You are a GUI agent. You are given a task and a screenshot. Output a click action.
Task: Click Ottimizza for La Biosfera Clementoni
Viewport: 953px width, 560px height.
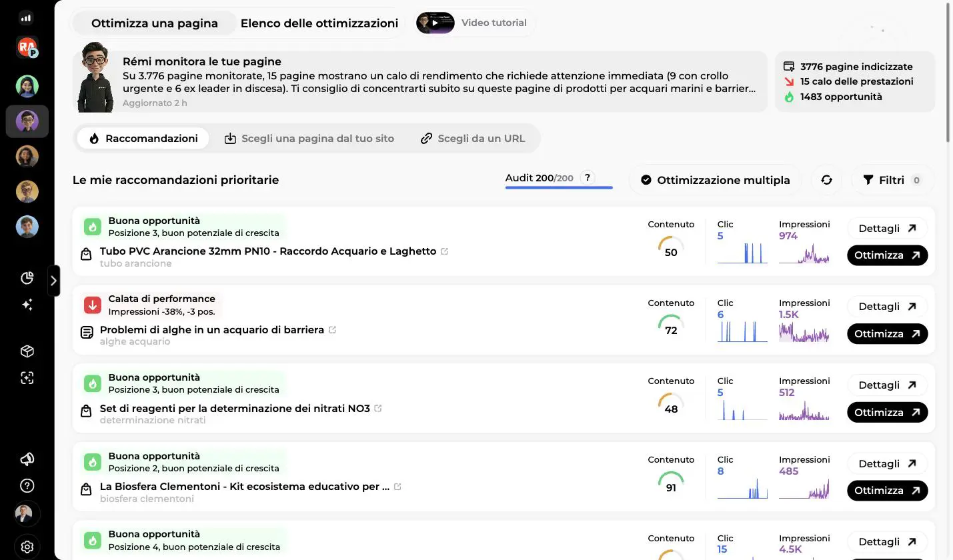click(887, 491)
